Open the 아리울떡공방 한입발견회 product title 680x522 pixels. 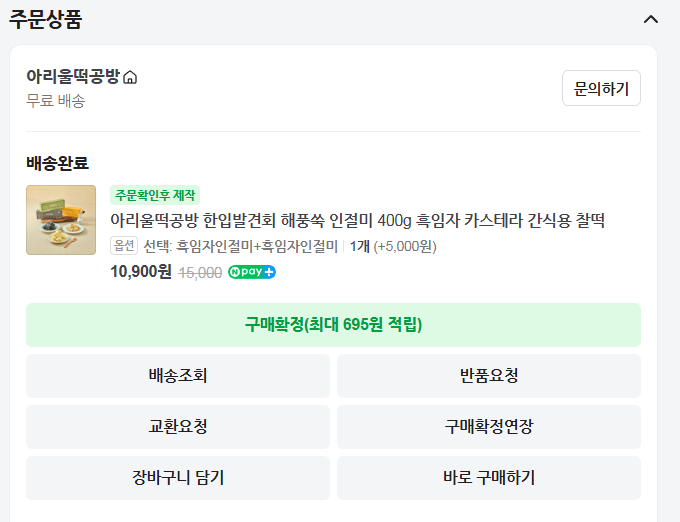click(357, 220)
